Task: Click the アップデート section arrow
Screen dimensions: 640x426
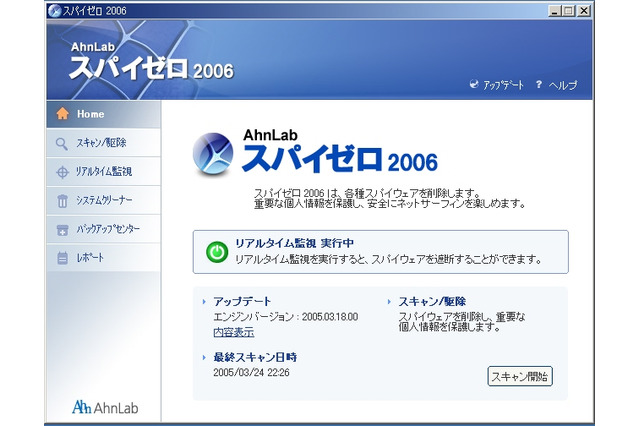Action: pyautogui.click(x=204, y=301)
